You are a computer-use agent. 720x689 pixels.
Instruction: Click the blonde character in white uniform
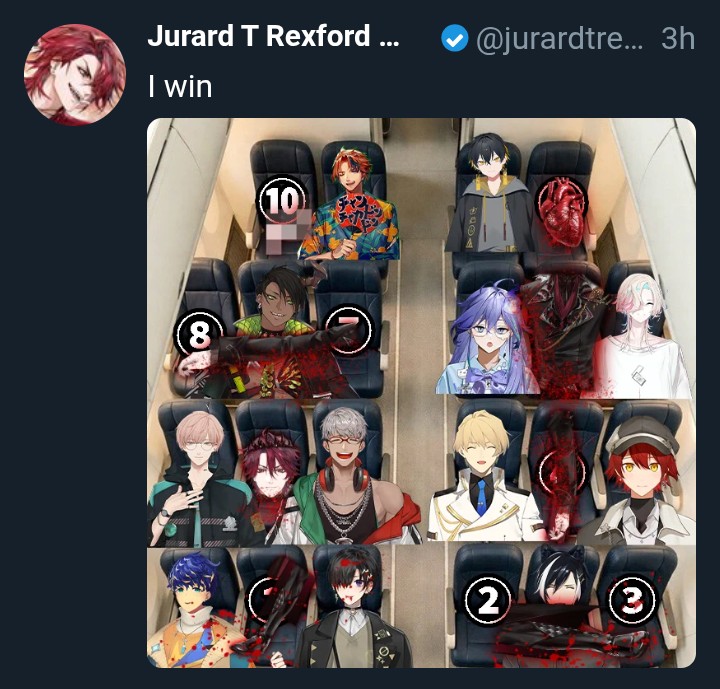pos(482,476)
